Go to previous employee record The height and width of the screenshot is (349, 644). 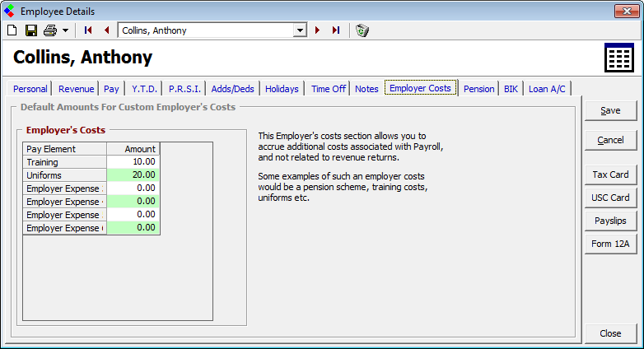pos(106,30)
